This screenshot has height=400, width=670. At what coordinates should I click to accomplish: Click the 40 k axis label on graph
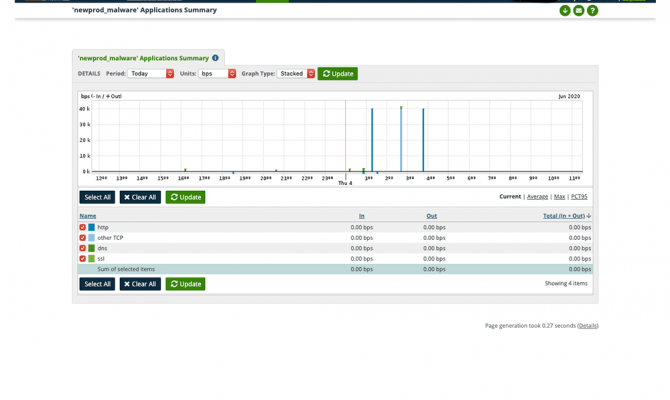pos(84,109)
